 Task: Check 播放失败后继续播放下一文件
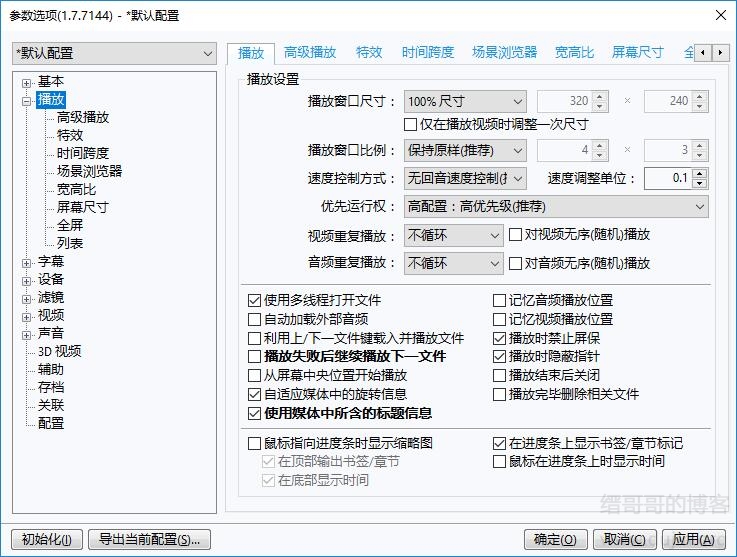point(254,356)
